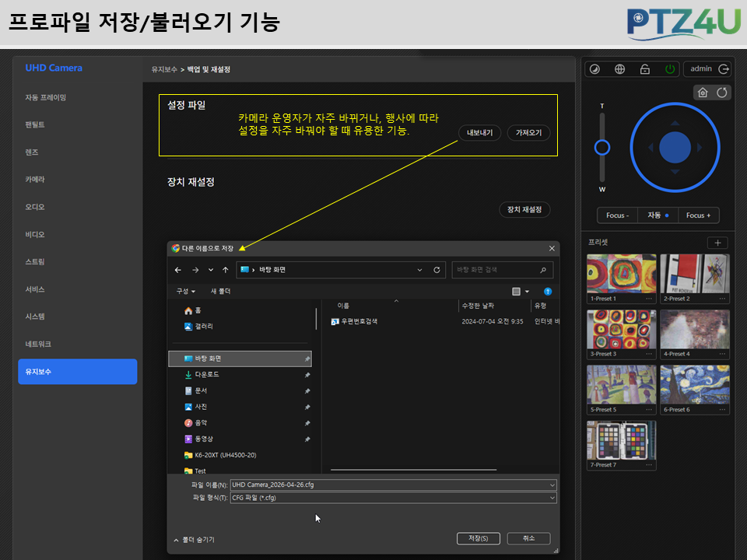This screenshot has width=747, height=560.
Task: Click the blue help icon in dialog
Action: point(548,292)
